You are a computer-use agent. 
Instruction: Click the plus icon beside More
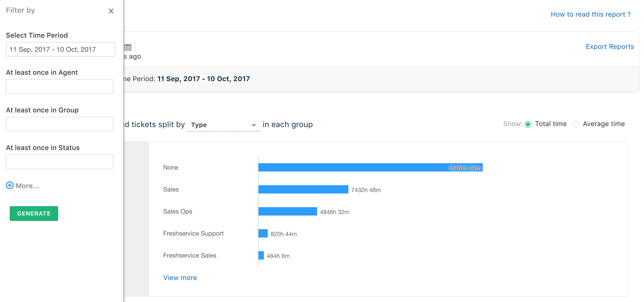point(10,185)
